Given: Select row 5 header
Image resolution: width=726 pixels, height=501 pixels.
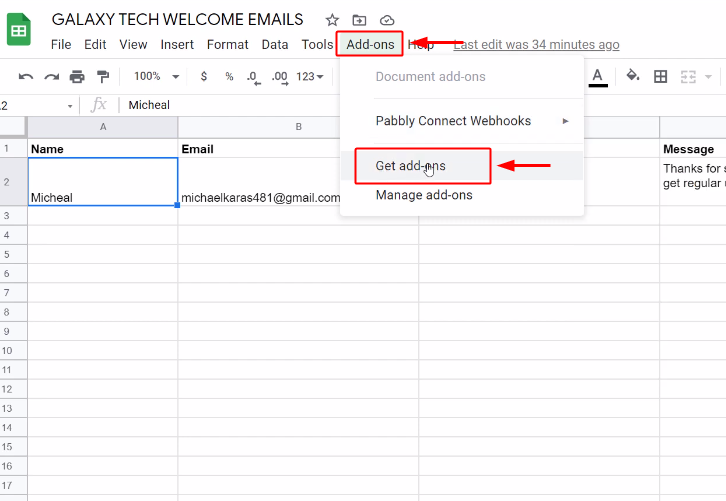Looking at the screenshot, I should 13,254.
